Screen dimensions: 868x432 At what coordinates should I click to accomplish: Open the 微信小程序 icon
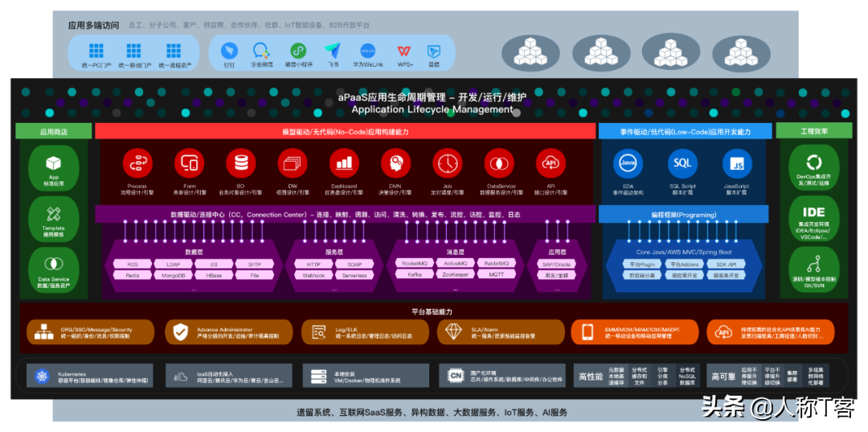click(x=298, y=51)
